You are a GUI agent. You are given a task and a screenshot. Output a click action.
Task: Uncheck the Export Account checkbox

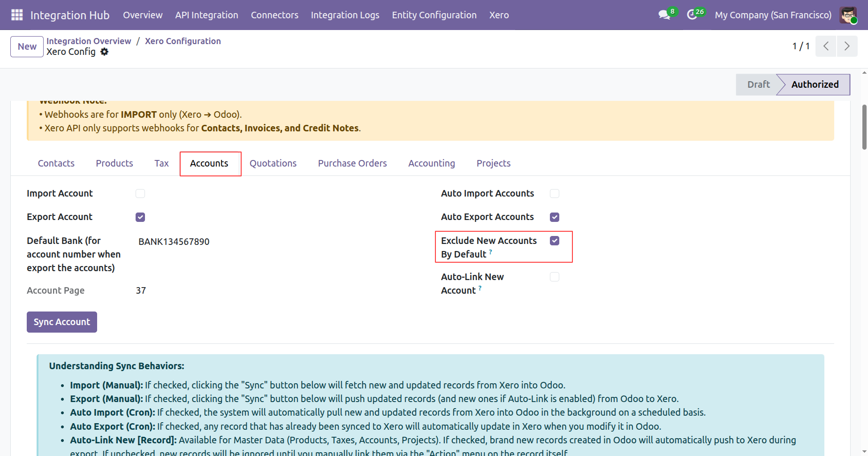pos(140,217)
